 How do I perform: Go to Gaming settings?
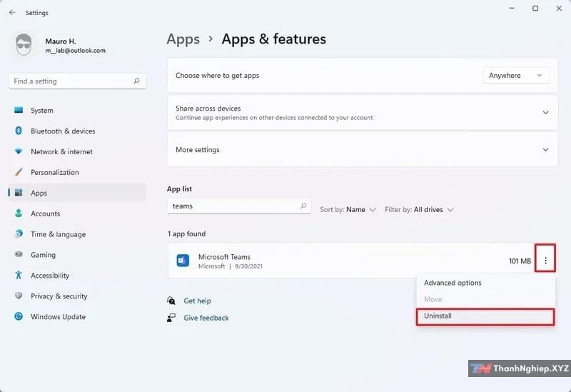pos(77,255)
